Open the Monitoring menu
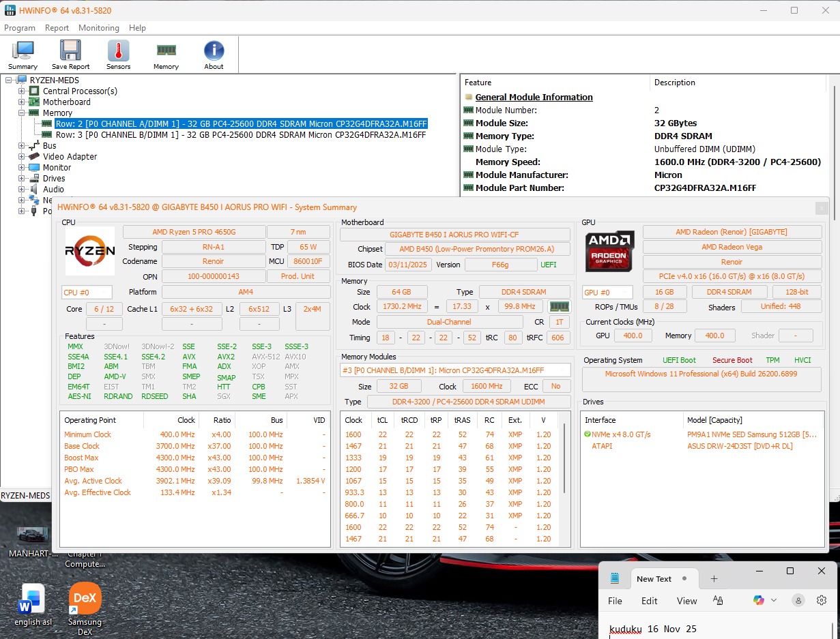This screenshot has height=639, width=840. (x=98, y=28)
